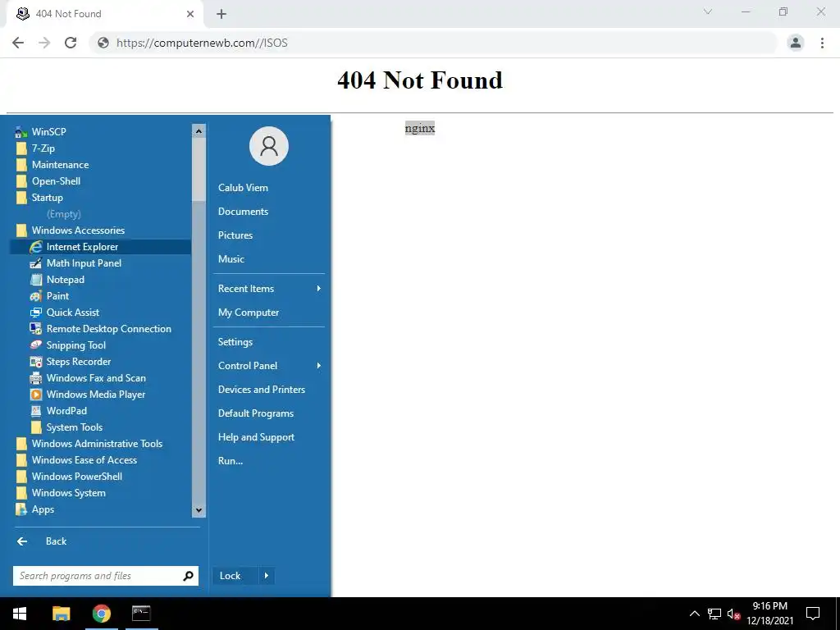Image resolution: width=840 pixels, height=630 pixels.
Task: Open the tab search chevron
Action: coord(708,11)
